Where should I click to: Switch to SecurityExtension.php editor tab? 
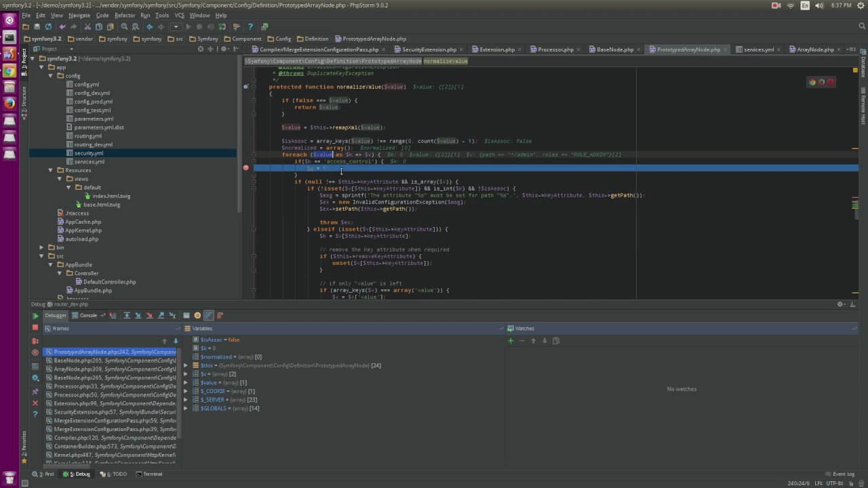tap(429, 49)
